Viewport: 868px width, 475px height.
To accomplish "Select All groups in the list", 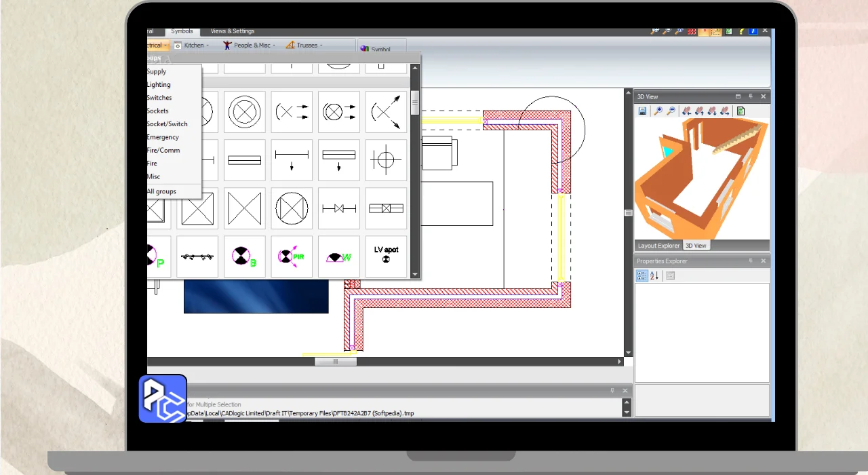I will pos(161,191).
